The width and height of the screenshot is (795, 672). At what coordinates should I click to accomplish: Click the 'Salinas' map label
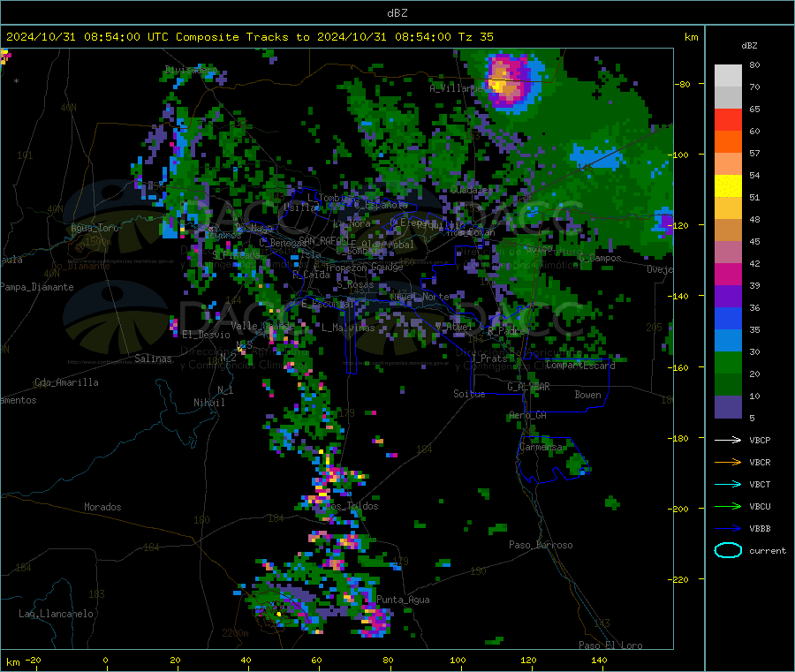(x=153, y=359)
